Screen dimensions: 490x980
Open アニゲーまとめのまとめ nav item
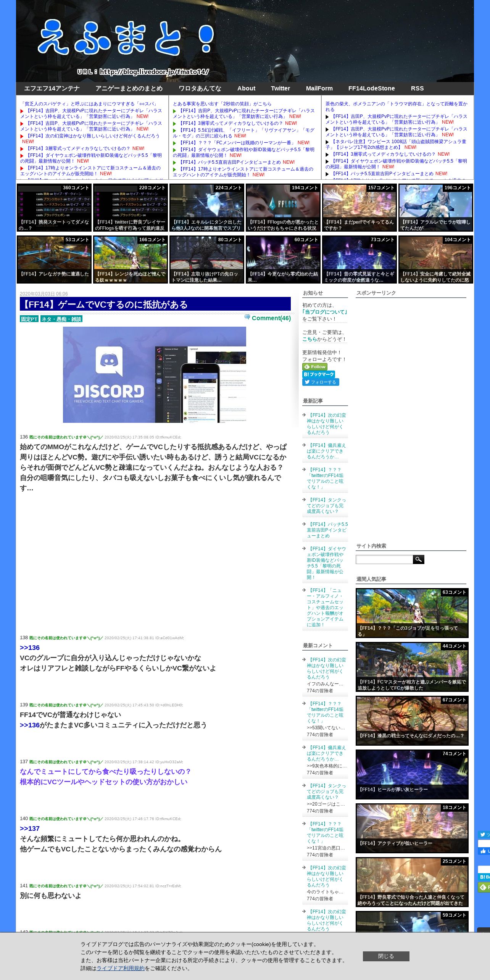(129, 89)
